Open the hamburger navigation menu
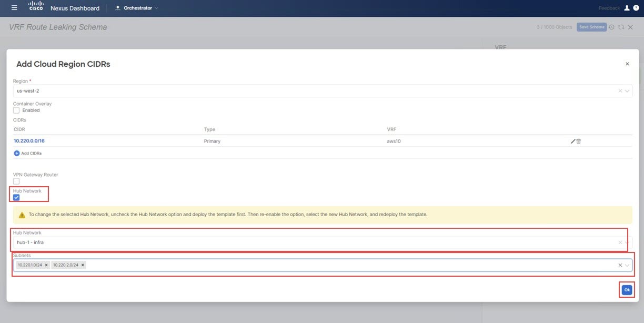This screenshot has width=644, height=323. tap(14, 8)
